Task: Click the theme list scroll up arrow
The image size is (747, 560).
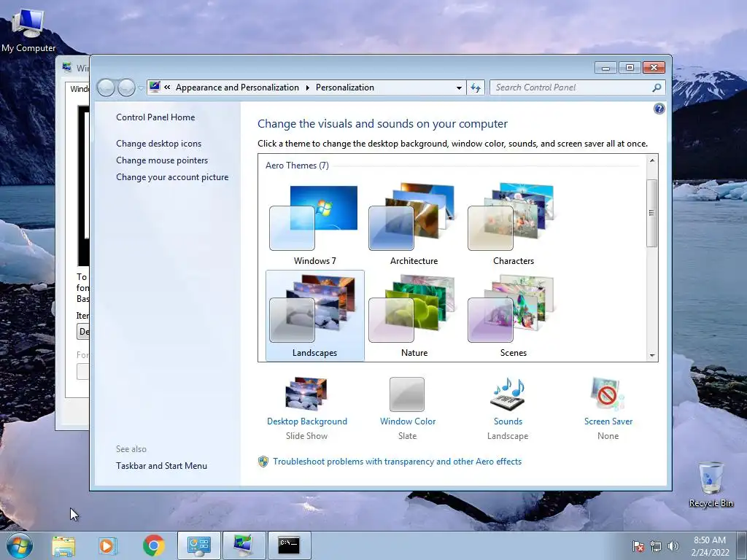Action: point(651,160)
